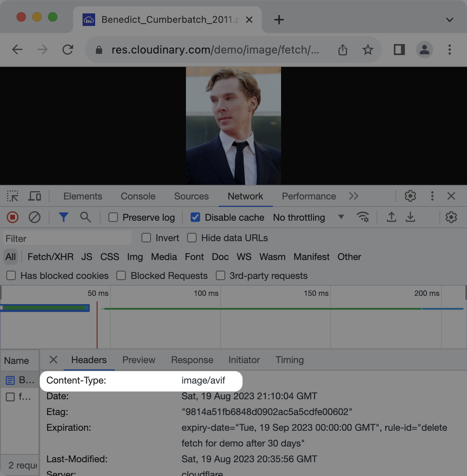Import HAR file upload icon
The image size is (467, 476).
(x=392, y=217)
